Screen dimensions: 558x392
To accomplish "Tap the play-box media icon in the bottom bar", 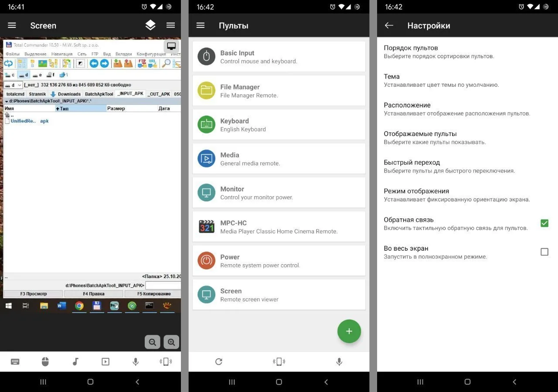I will pos(105,361).
